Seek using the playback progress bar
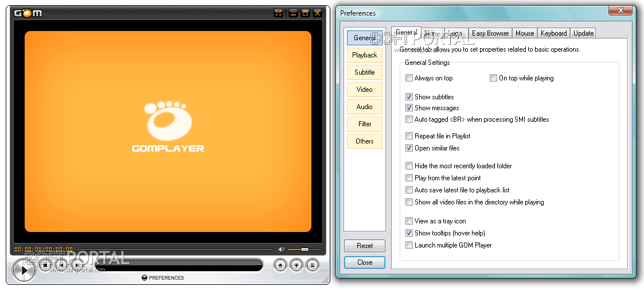This screenshot has width=644, height=290. click(174, 249)
